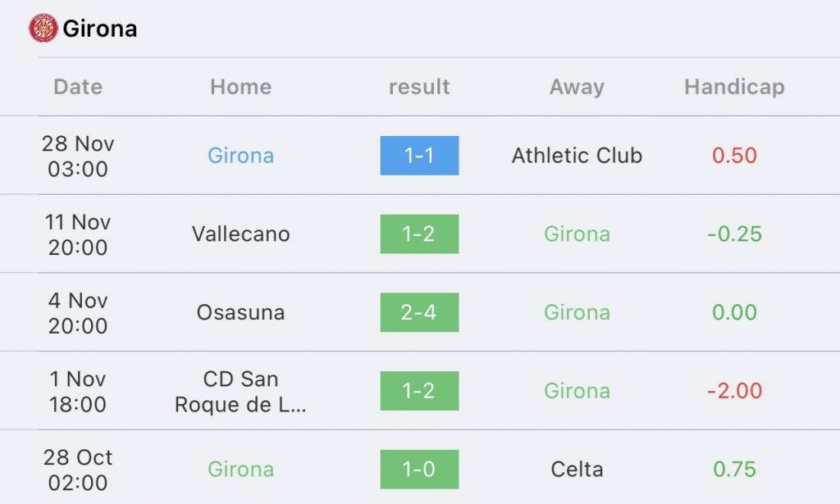Click the Handicap column header

point(734,87)
